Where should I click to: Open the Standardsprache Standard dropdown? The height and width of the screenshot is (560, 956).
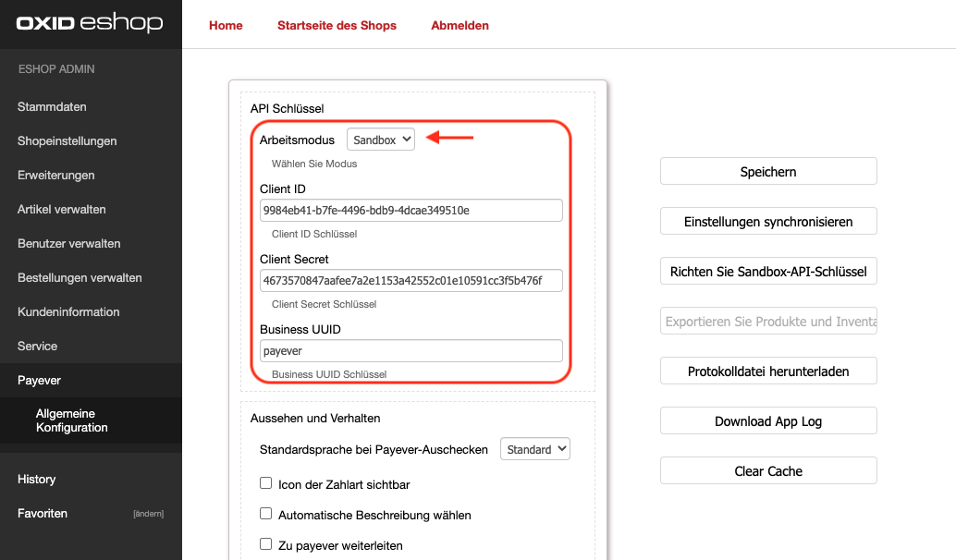coord(534,449)
